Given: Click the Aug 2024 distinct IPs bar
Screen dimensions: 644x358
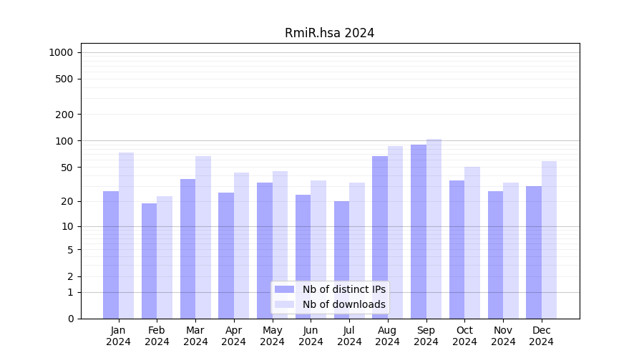Looking at the screenshot, I should pyautogui.click(x=380, y=237).
